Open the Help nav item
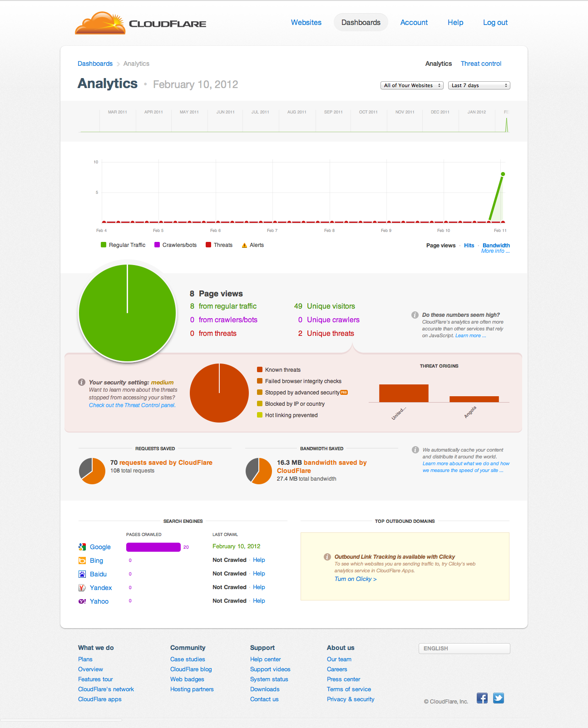 coord(455,22)
